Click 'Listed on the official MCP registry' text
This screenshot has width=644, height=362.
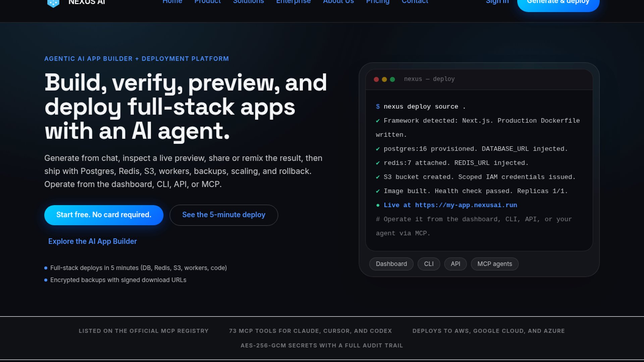click(x=144, y=331)
